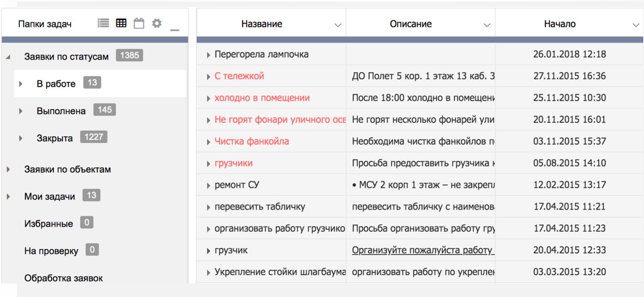This screenshot has height=297, width=644.
Task: Select 'Закрыта' folder
Action: [55, 138]
